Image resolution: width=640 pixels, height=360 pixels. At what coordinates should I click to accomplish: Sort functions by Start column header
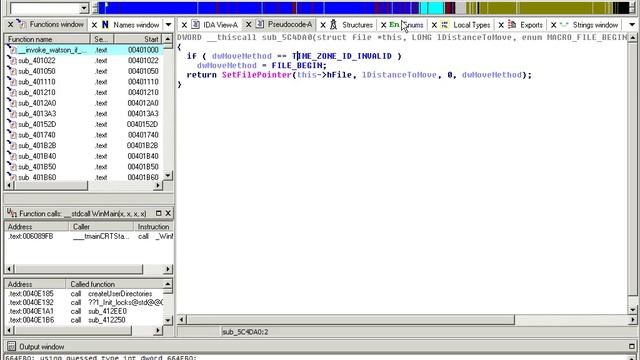[138, 39]
